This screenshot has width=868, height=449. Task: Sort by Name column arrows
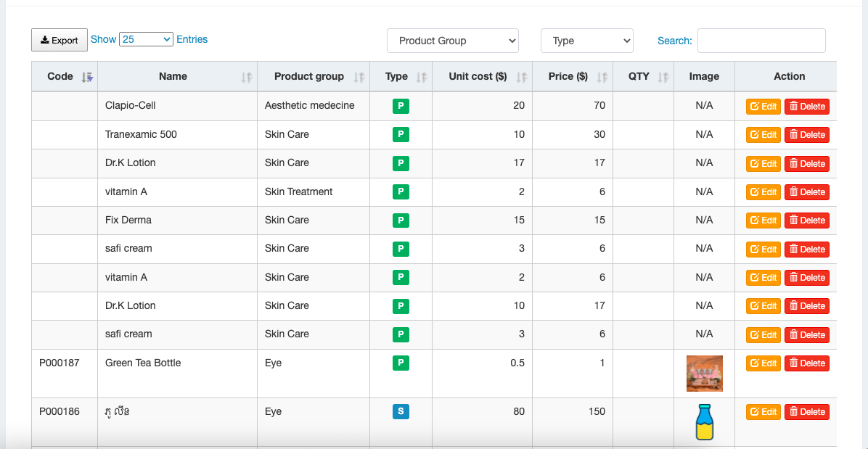(247, 78)
